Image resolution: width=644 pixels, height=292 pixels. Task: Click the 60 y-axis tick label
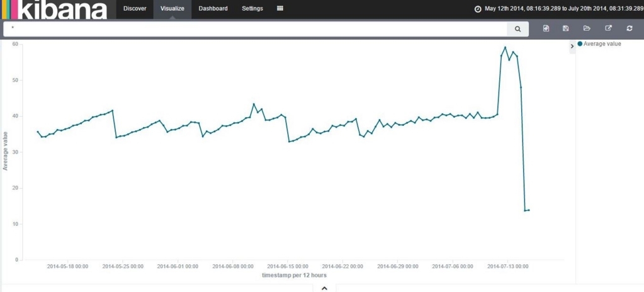[x=16, y=44]
